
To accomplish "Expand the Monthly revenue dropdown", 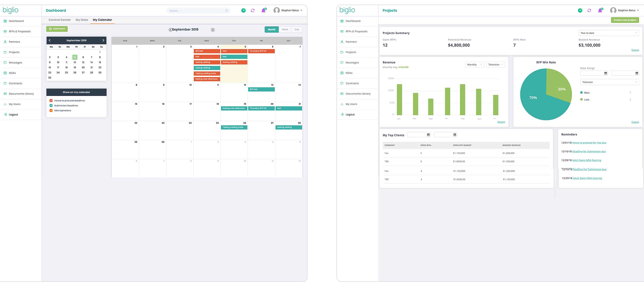I will 474,65.
